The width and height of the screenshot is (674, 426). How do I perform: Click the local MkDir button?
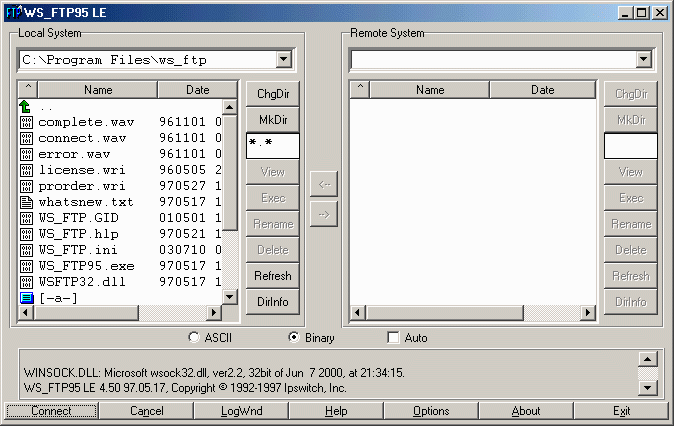coord(273,120)
